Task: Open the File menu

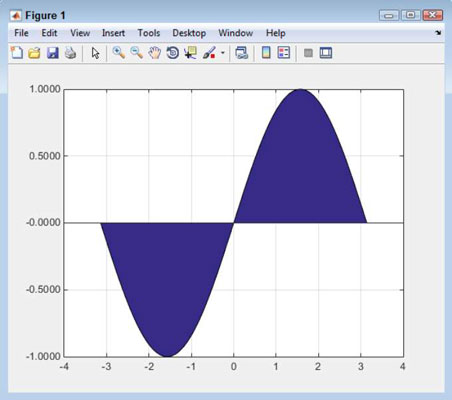Action: coord(21,33)
